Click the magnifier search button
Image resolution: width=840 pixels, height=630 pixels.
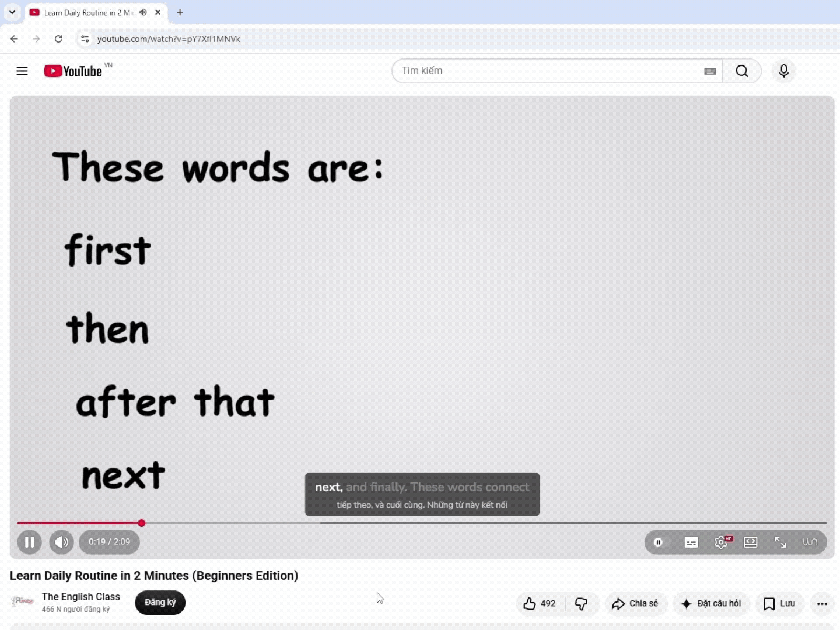[x=742, y=71]
